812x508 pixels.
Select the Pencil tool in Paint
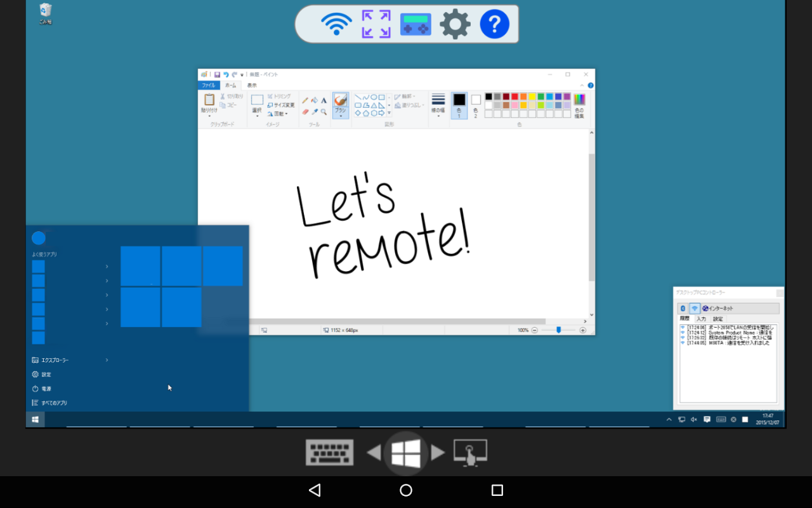tap(305, 100)
